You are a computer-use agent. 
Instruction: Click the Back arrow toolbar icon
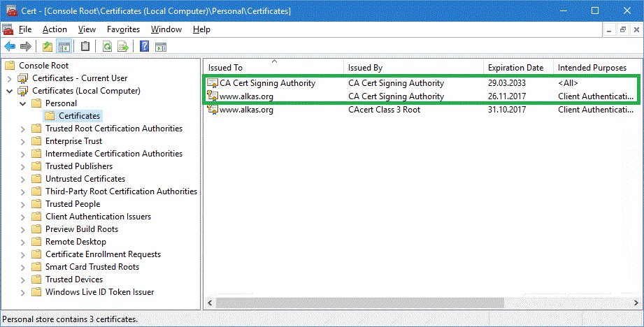tap(10, 47)
